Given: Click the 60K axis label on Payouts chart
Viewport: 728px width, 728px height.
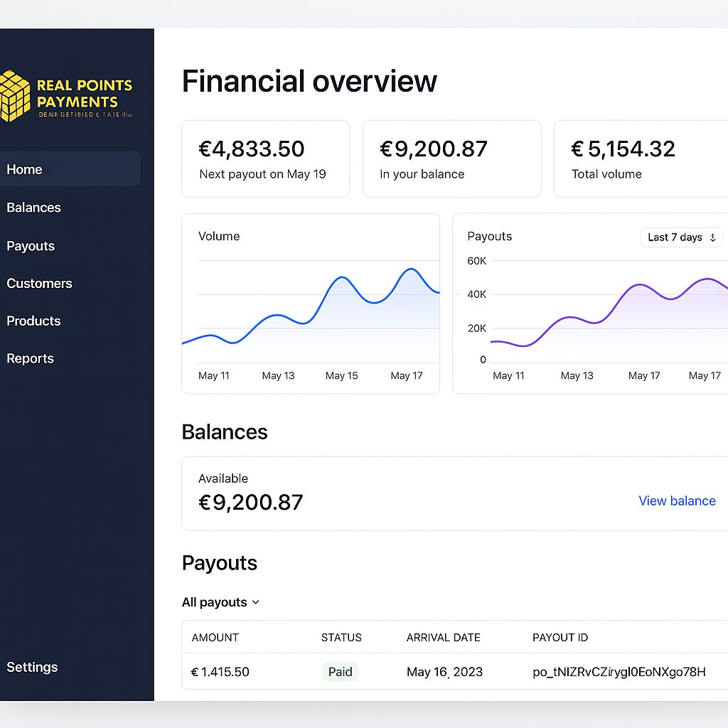Looking at the screenshot, I should (477, 261).
